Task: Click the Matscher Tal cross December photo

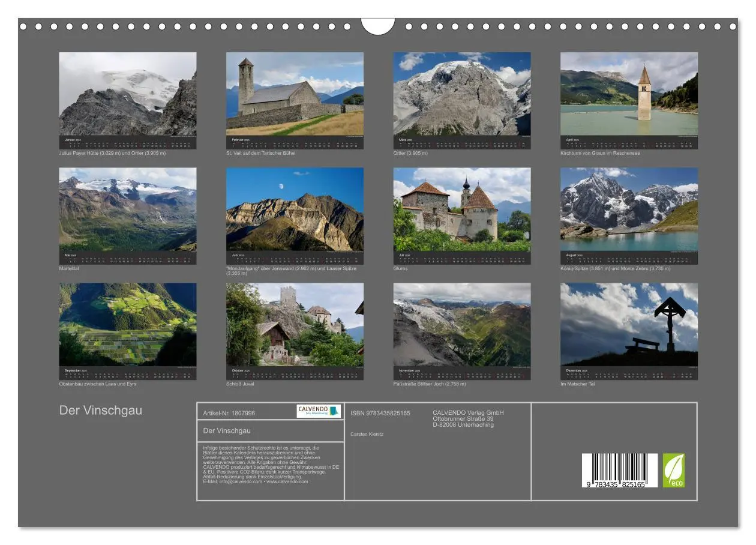Action: (629, 325)
